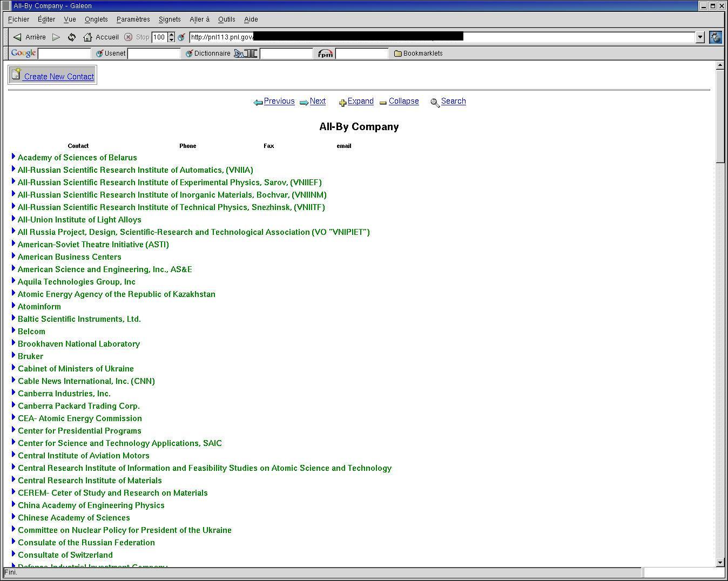The image size is (728, 581).
Task: Open the Aide menu
Action: 251,19
